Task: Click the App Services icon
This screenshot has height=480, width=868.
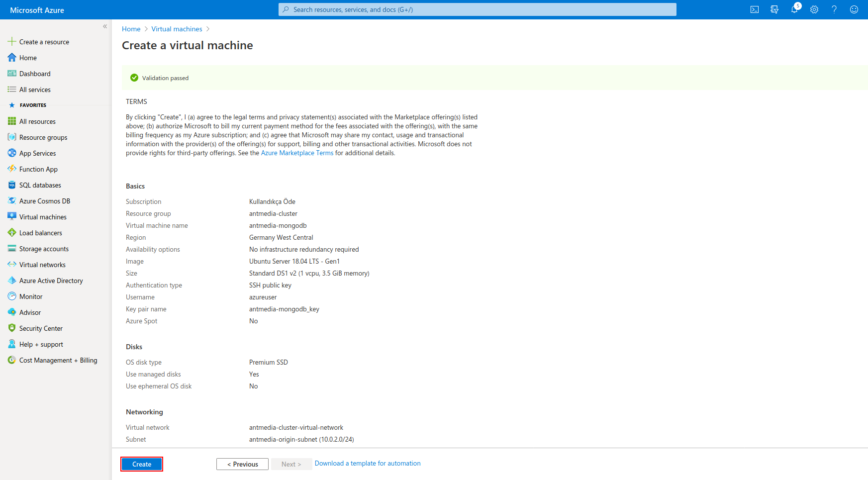Action: pyautogui.click(x=12, y=153)
